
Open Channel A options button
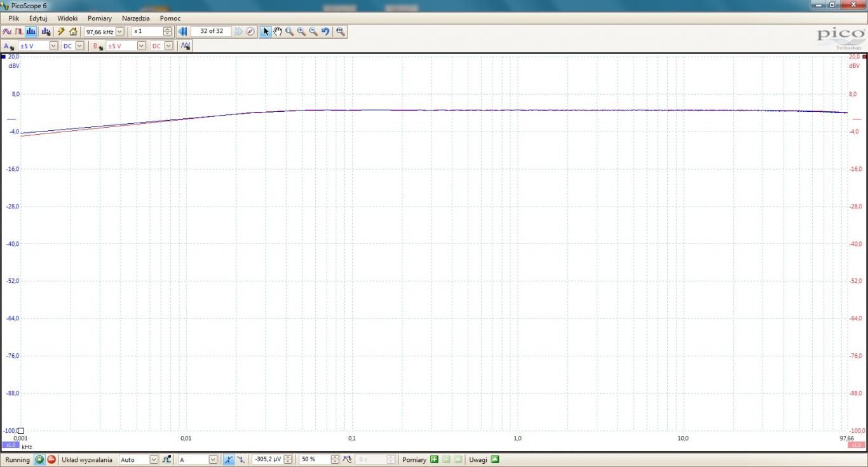coord(9,46)
